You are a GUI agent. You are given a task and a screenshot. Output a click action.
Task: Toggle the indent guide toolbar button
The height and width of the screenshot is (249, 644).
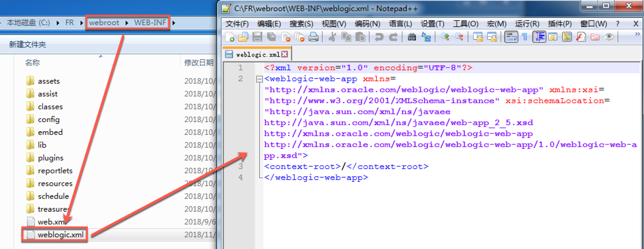(539, 37)
